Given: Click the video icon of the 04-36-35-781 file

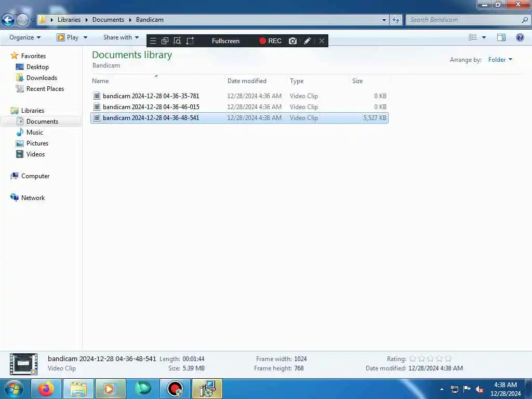Looking at the screenshot, I should [x=97, y=96].
